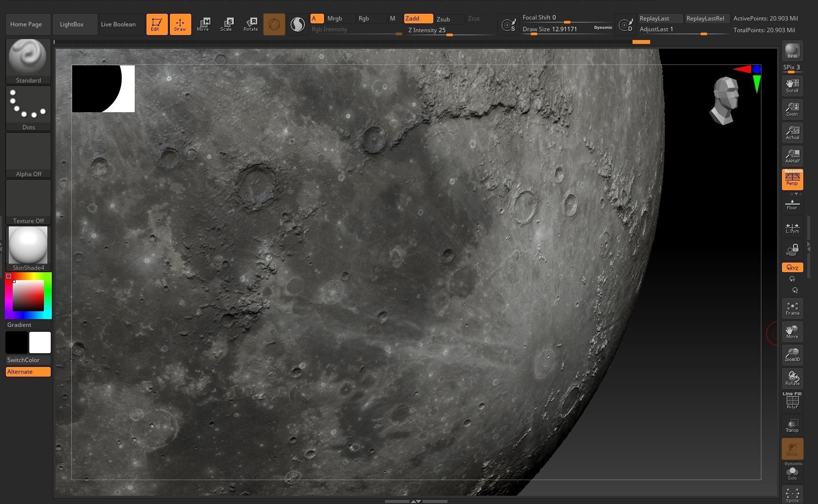Open the Alpha Off picker
This screenshot has height=504, width=818.
point(28,155)
